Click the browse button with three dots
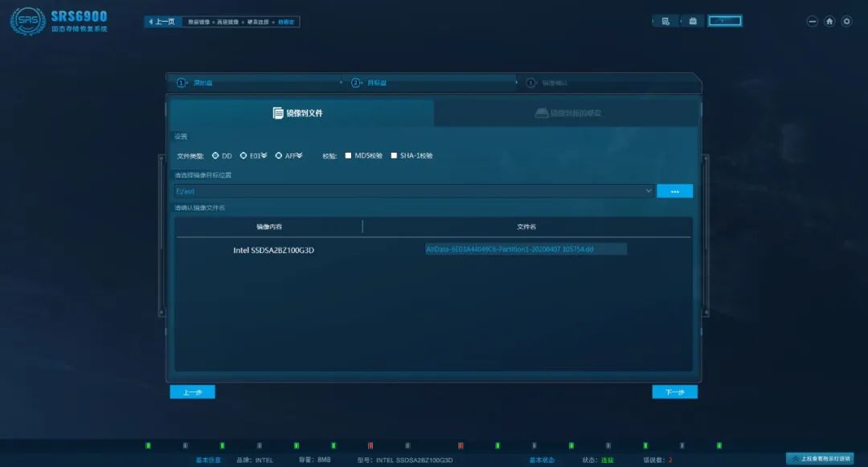The height and width of the screenshot is (467, 868). 674,190
